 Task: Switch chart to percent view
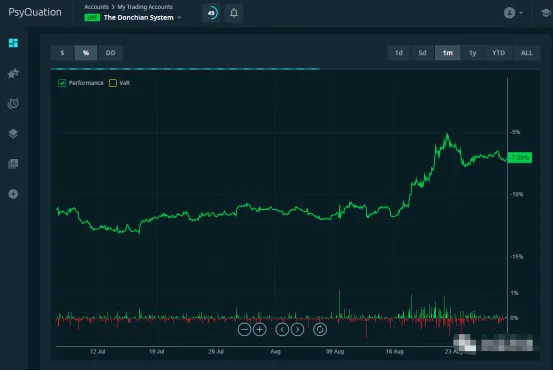(86, 53)
